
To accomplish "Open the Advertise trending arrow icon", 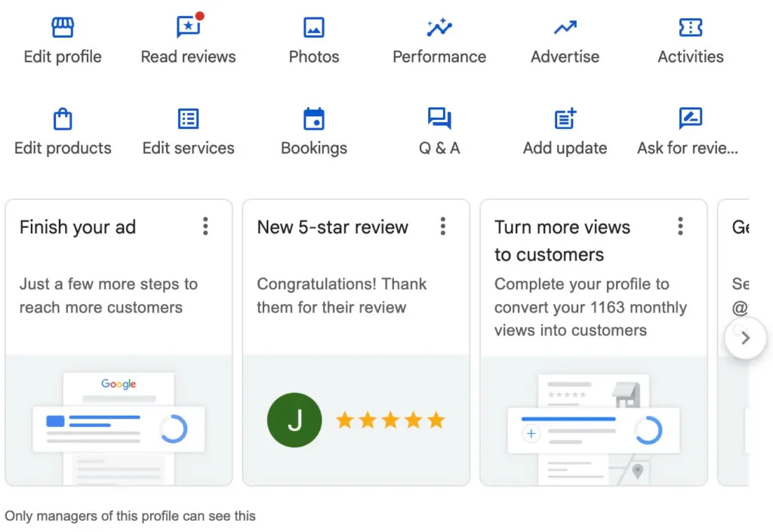I will (565, 27).
